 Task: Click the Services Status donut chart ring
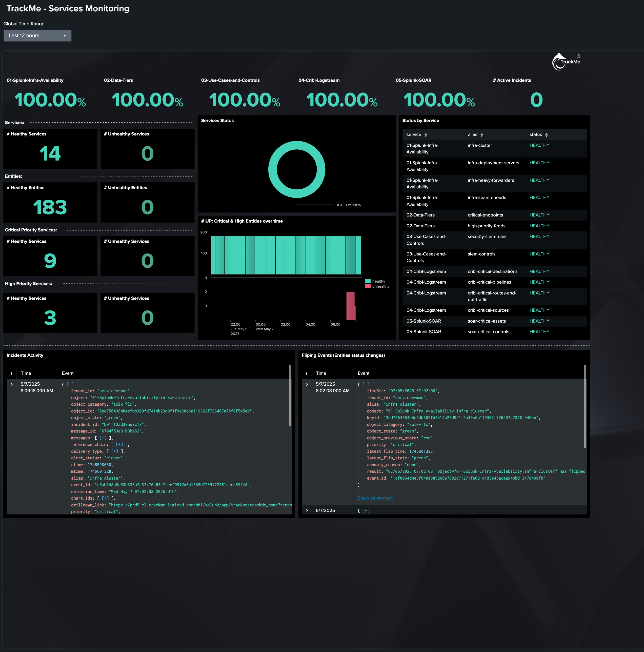pyautogui.click(x=297, y=145)
